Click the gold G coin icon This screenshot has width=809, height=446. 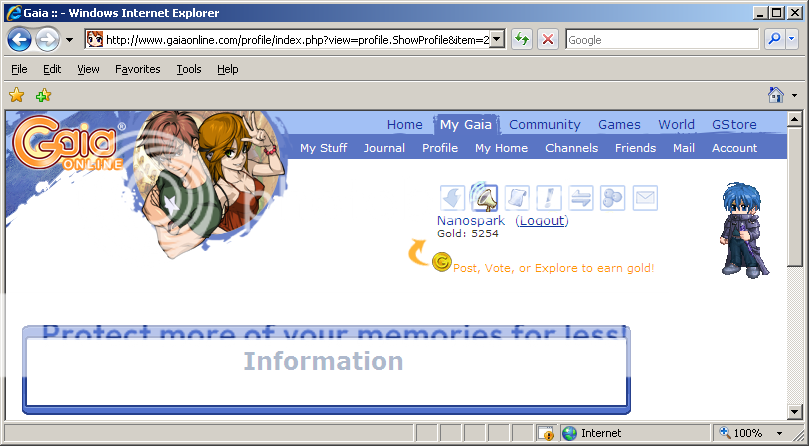[x=442, y=262]
